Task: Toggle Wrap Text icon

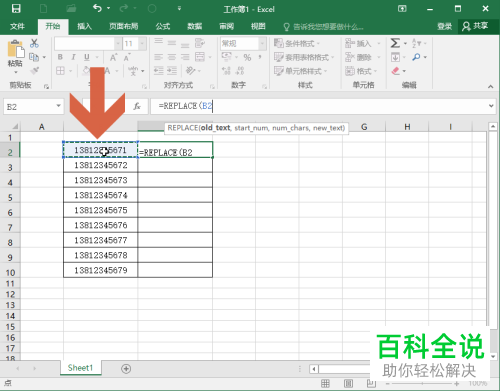Action: click(200, 43)
